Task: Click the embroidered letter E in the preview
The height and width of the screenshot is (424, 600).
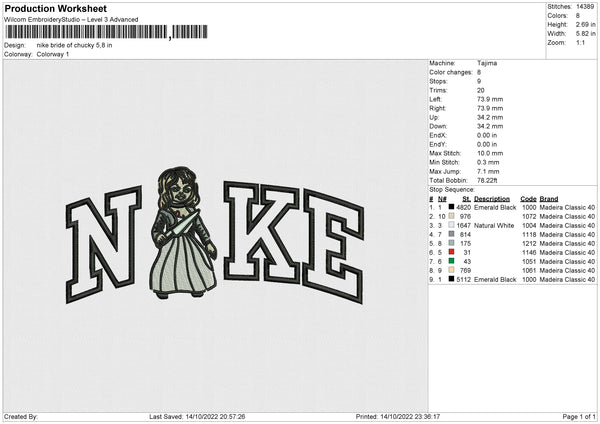Action: 334,247
